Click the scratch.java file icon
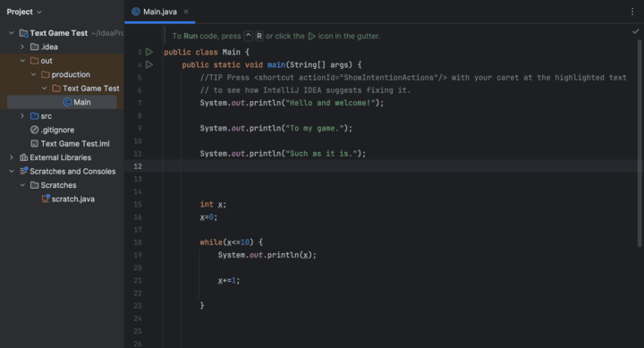The image size is (644, 348). point(46,199)
